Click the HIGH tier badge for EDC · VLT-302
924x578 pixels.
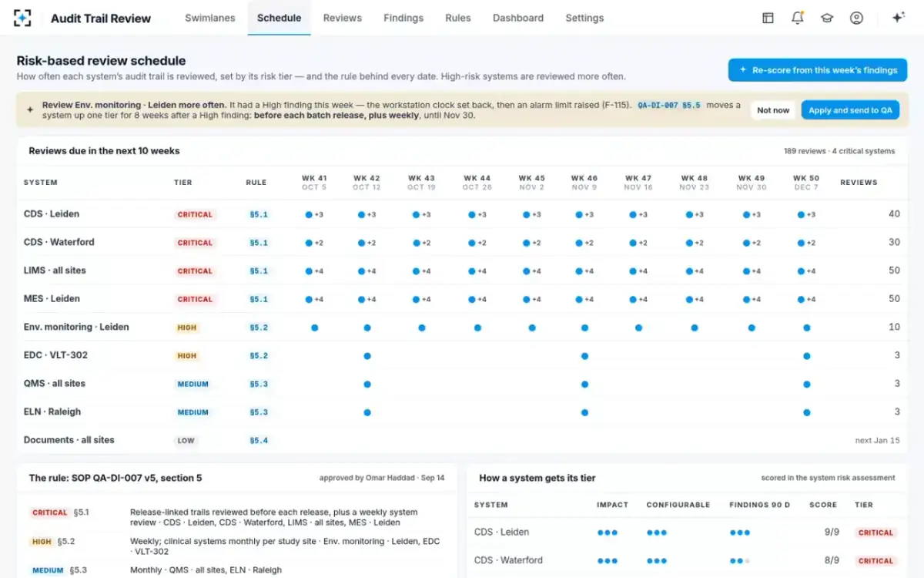point(187,356)
